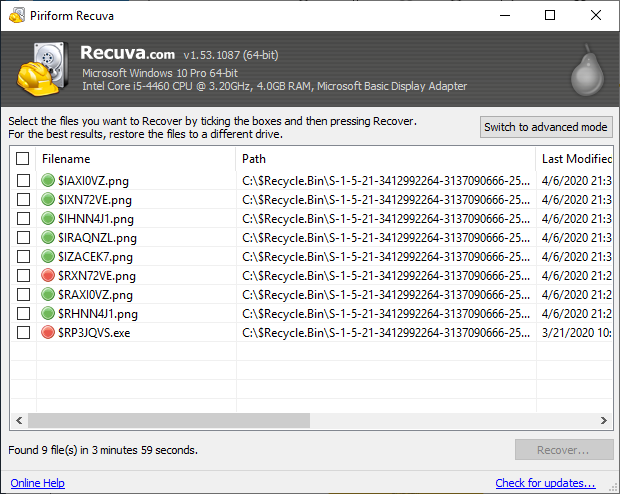Click the Recover... button
This screenshot has height=494, width=620.
pos(564,450)
